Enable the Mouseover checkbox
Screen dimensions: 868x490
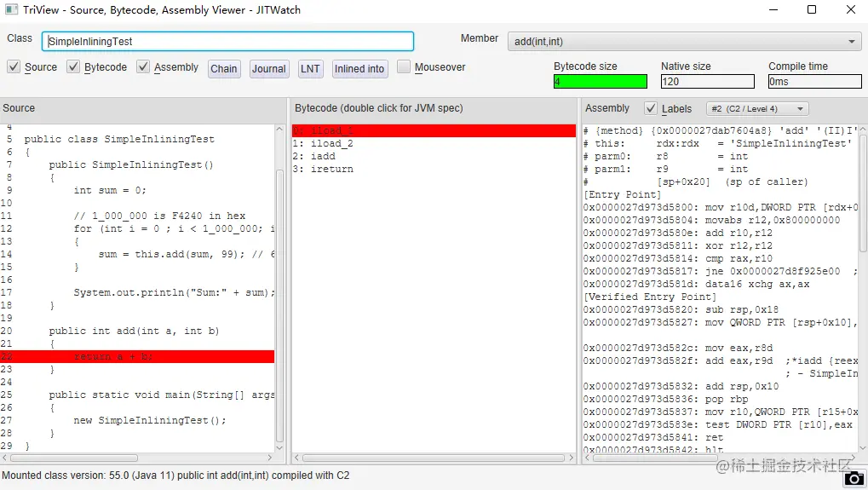(x=404, y=67)
